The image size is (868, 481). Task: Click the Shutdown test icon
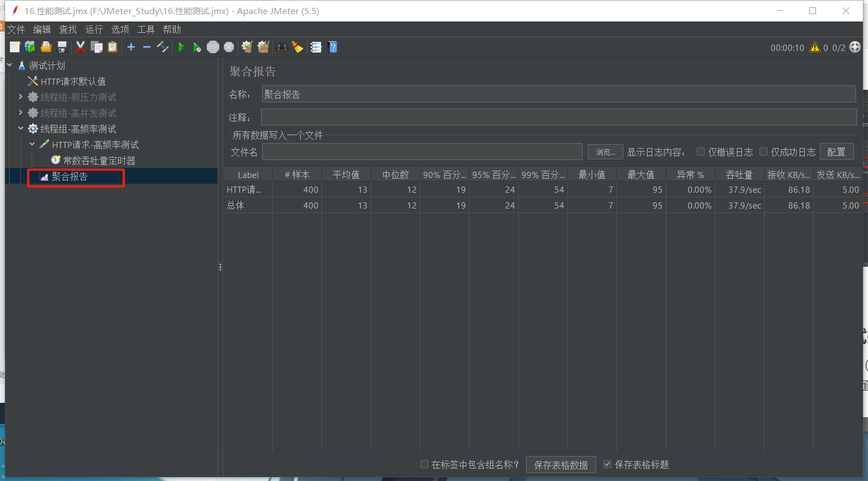pos(229,47)
